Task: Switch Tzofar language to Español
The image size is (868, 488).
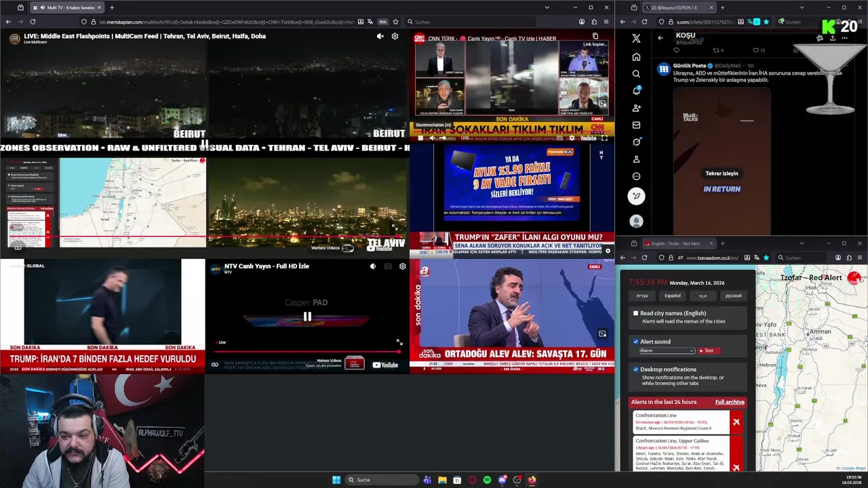Action: (x=672, y=296)
